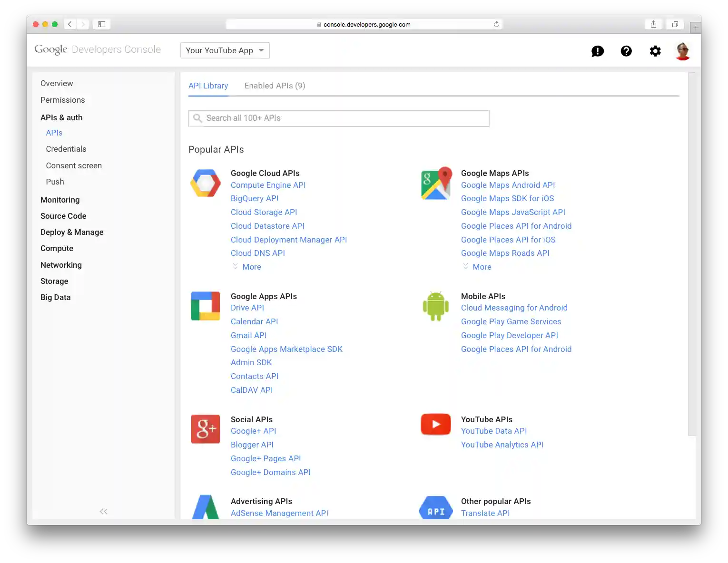The height and width of the screenshot is (563, 728).
Task: Open the notifications alert icon
Action: 598,51
